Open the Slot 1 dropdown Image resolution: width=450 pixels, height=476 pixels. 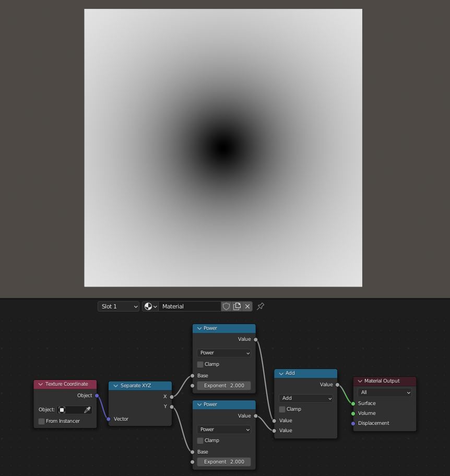pos(119,306)
